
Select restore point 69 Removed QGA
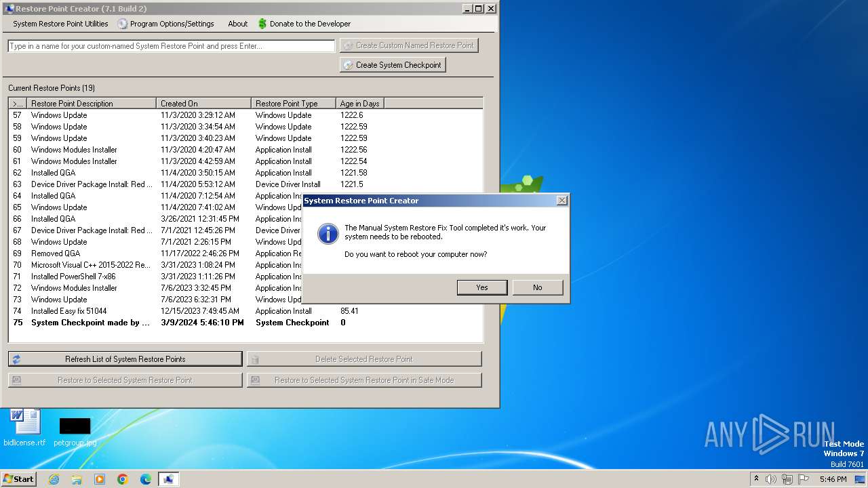(156, 253)
